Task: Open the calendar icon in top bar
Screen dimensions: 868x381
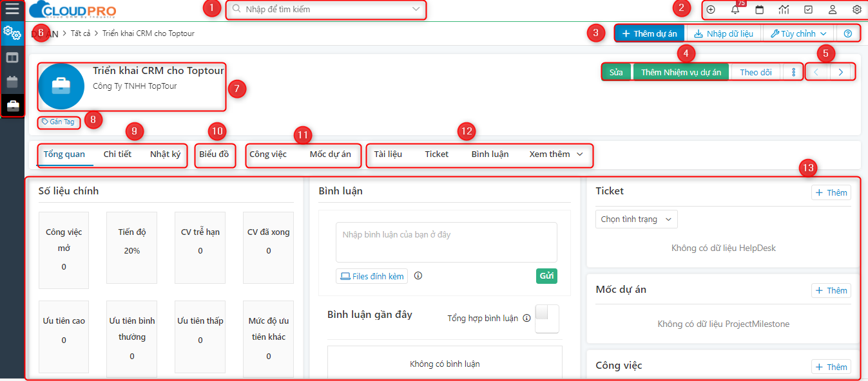Action: point(760,10)
